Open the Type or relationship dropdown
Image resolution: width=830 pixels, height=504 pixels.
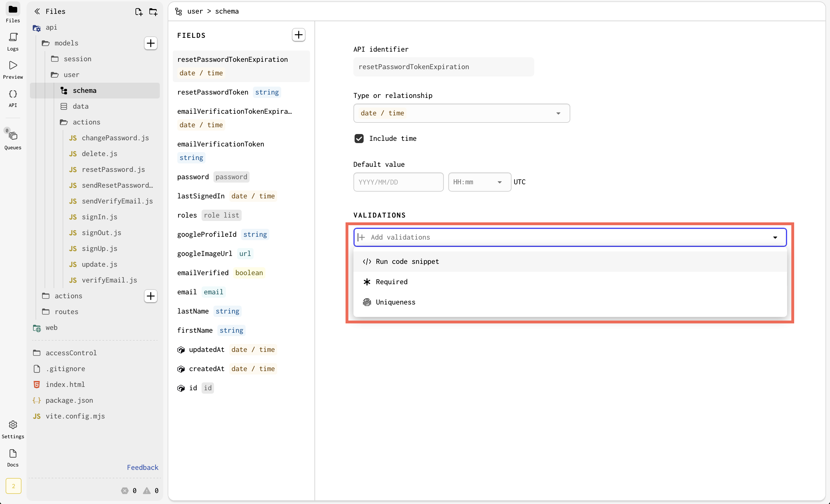tap(462, 113)
